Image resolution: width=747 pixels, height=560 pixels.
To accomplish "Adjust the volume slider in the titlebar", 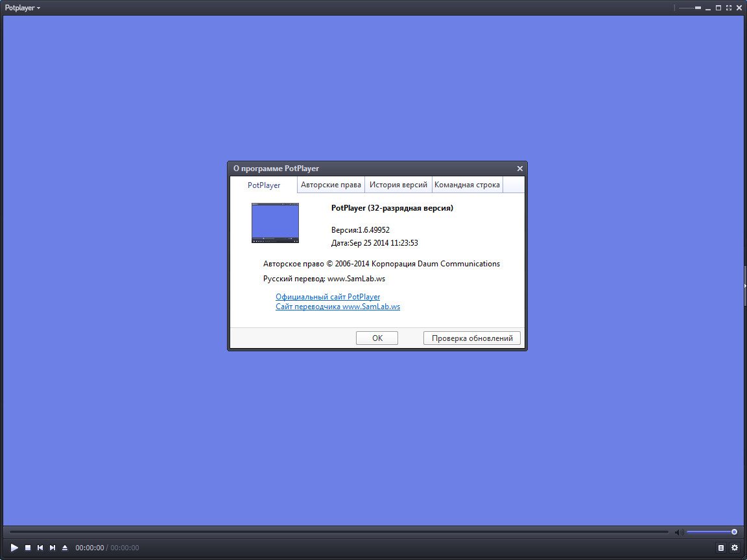I will pyautogui.click(x=689, y=8).
